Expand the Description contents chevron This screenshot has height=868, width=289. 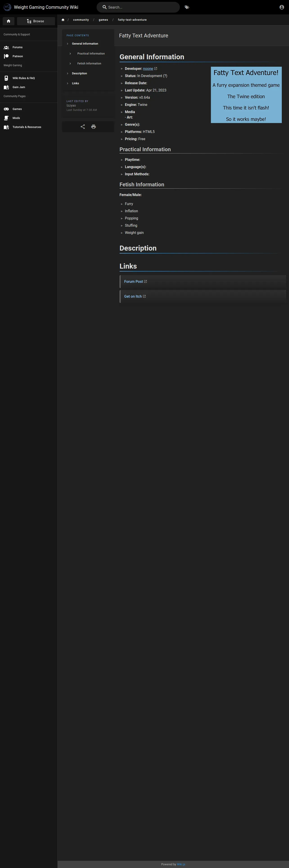(68, 73)
